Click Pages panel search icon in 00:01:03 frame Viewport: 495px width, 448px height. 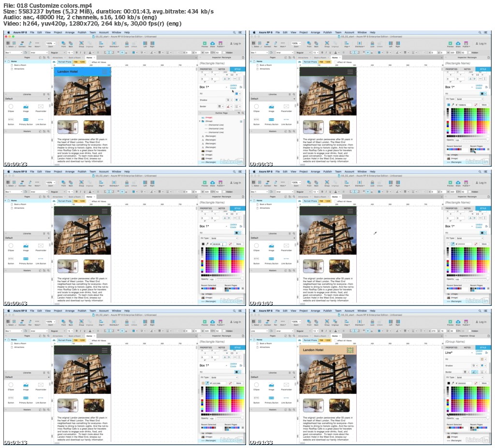tap(294, 197)
